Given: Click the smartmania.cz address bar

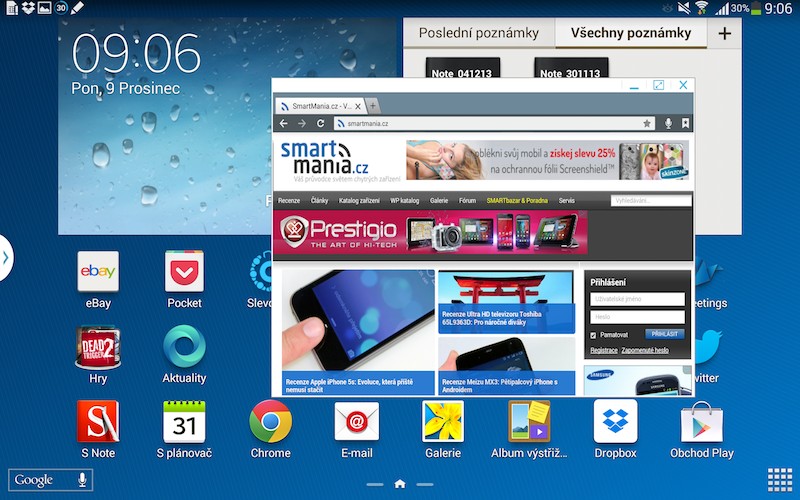Looking at the screenshot, I should (494, 123).
